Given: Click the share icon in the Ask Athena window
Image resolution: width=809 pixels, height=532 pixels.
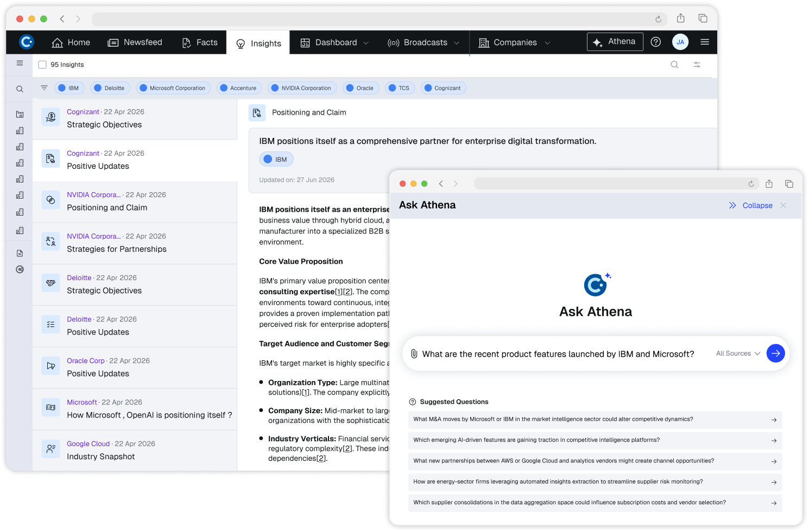Looking at the screenshot, I should coord(769,183).
